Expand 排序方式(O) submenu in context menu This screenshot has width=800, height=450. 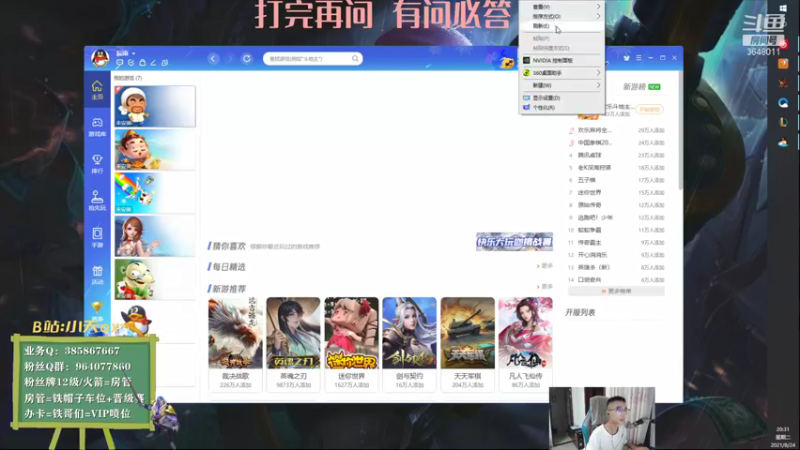coord(562,16)
